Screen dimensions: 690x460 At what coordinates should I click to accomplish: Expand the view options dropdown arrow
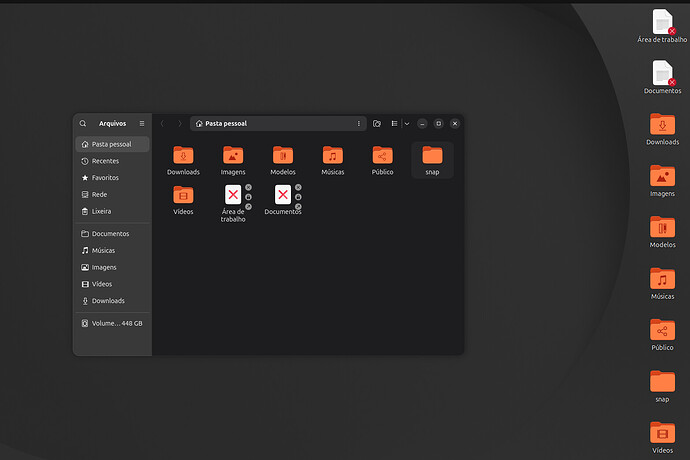coord(407,124)
